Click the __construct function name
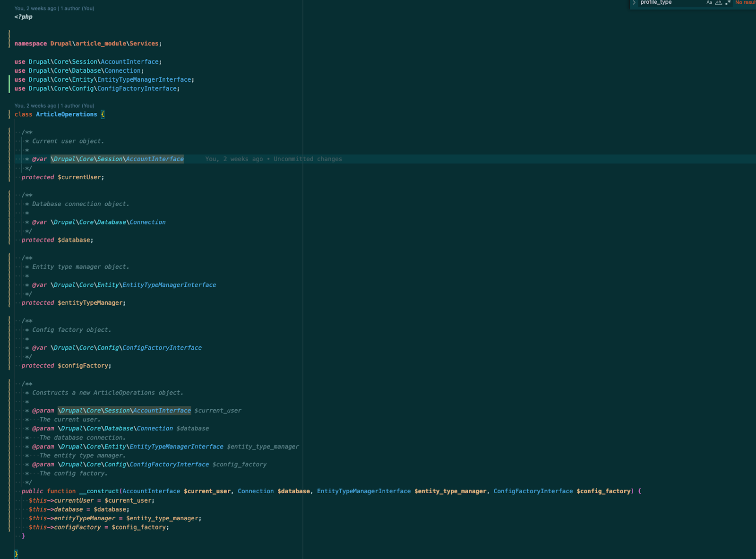Screen dimensions: 756x559 coord(99,491)
